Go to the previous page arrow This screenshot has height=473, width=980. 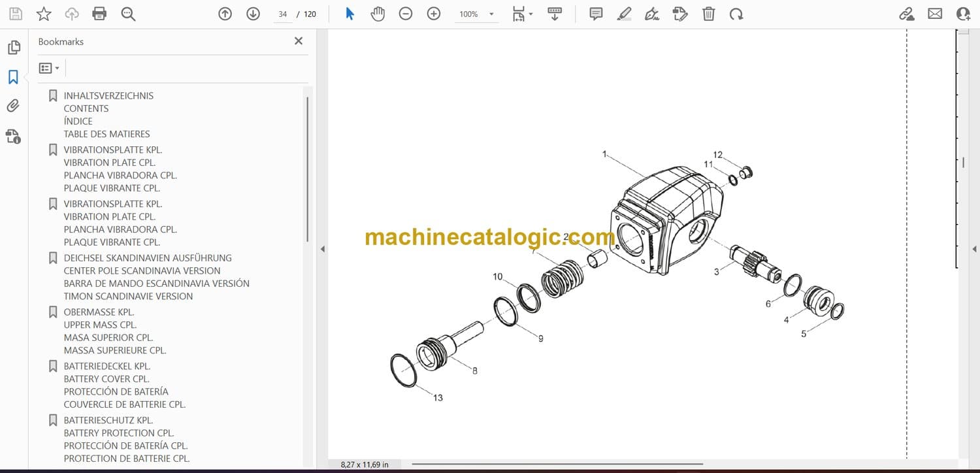pyautogui.click(x=225, y=14)
